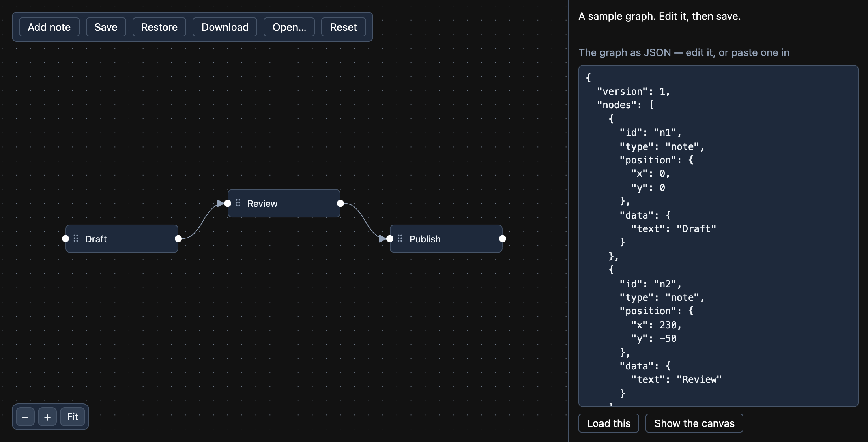Save the graph with the Save button

click(106, 27)
